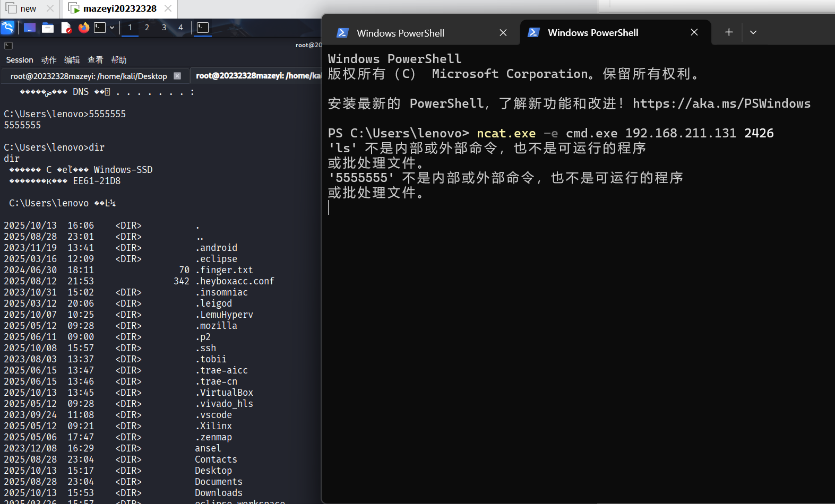Click the Contacts directory entry
Screen dimensions: 835x504
tap(216, 459)
